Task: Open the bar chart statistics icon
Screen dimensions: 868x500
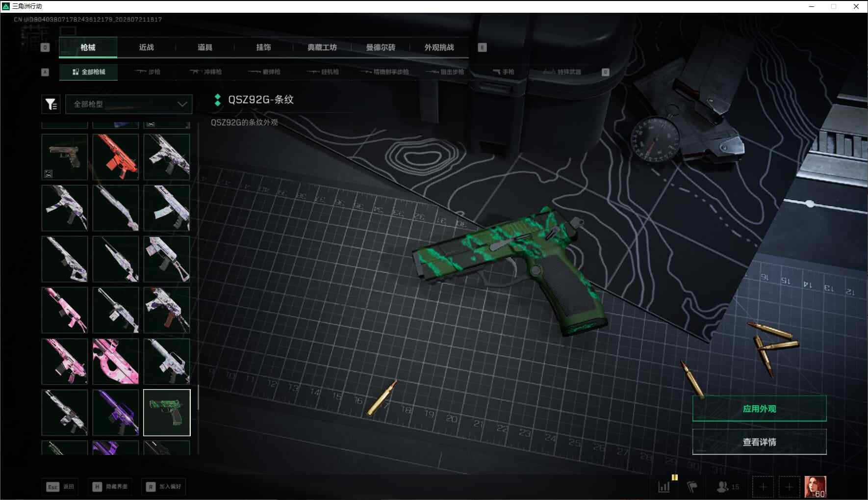Action: (664, 487)
